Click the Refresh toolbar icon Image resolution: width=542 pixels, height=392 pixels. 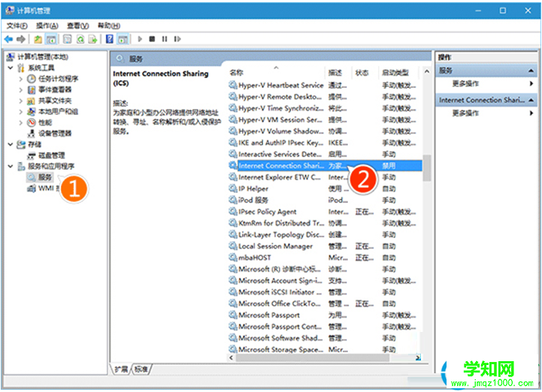point(80,39)
